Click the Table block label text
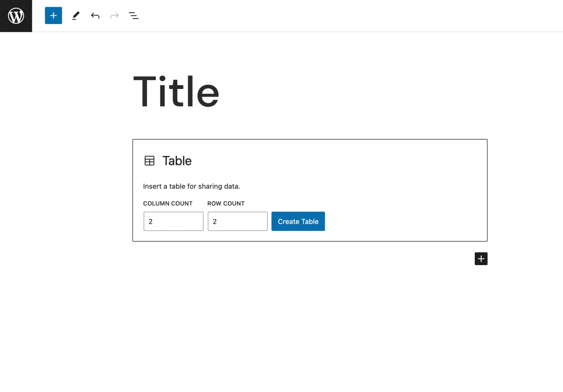 pos(176,161)
